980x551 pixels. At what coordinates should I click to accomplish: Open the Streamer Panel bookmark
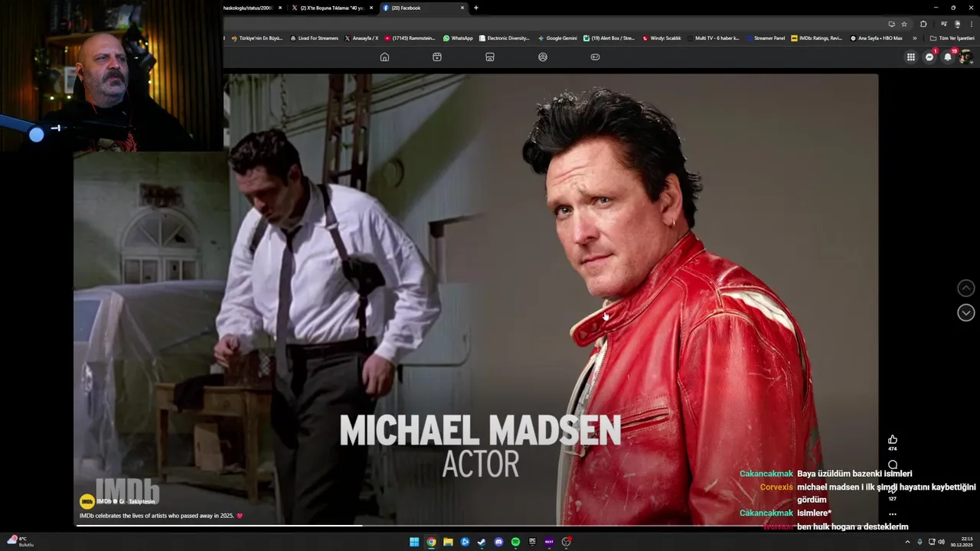point(766,37)
